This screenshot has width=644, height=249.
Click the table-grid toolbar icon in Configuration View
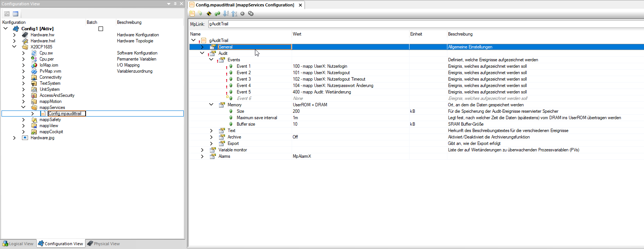(16, 14)
